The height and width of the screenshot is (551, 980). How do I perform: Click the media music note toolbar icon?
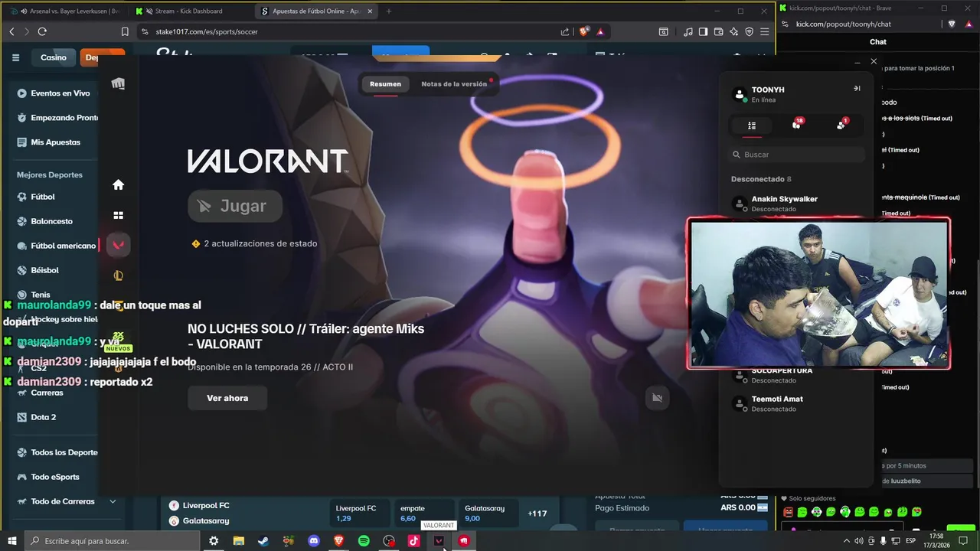point(688,31)
